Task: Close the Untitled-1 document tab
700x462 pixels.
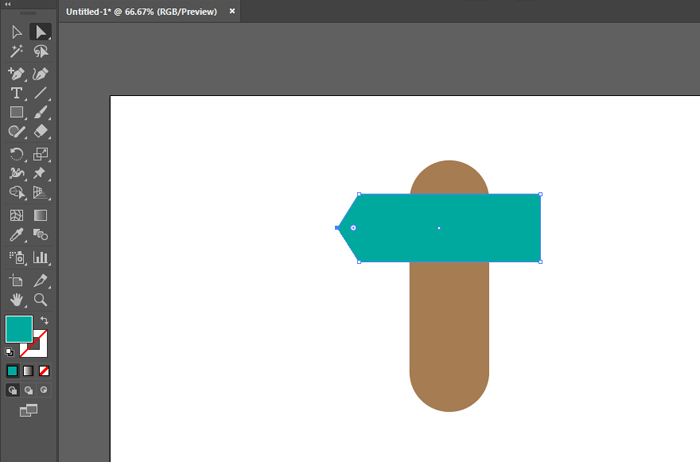Action: point(232,11)
